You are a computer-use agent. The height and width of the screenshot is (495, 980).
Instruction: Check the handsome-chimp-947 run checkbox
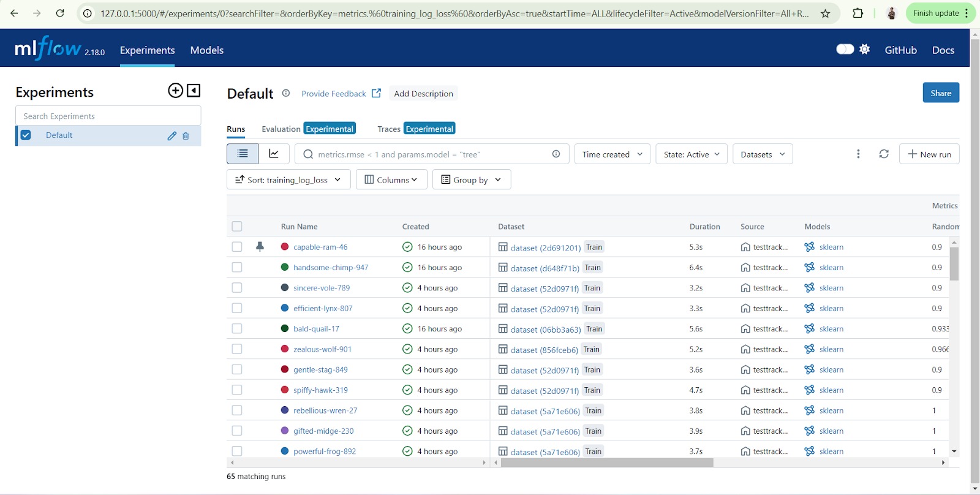(237, 267)
